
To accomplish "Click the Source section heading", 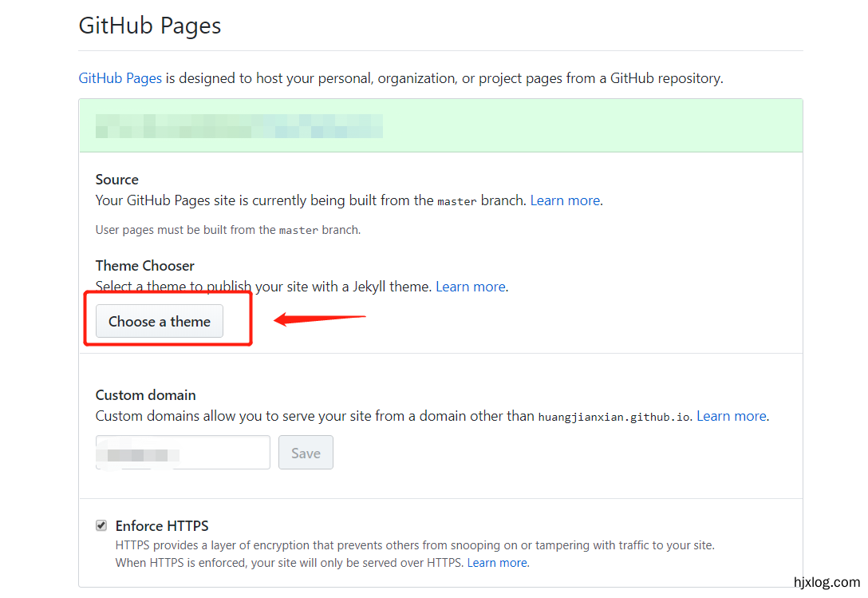I will tap(116, 180).
